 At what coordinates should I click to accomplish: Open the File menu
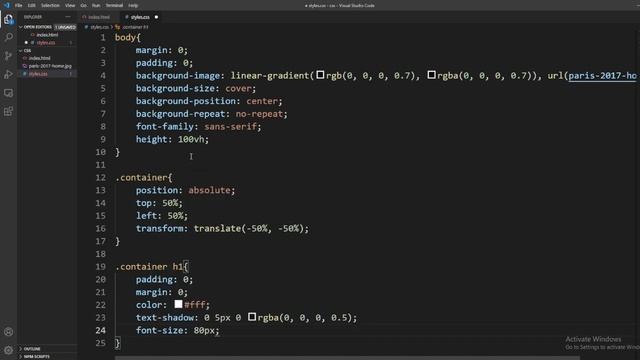[x=18, y=5]
